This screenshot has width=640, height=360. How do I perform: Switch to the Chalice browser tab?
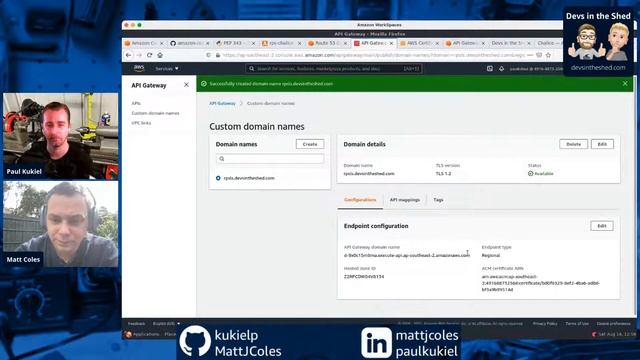point(548,43)
